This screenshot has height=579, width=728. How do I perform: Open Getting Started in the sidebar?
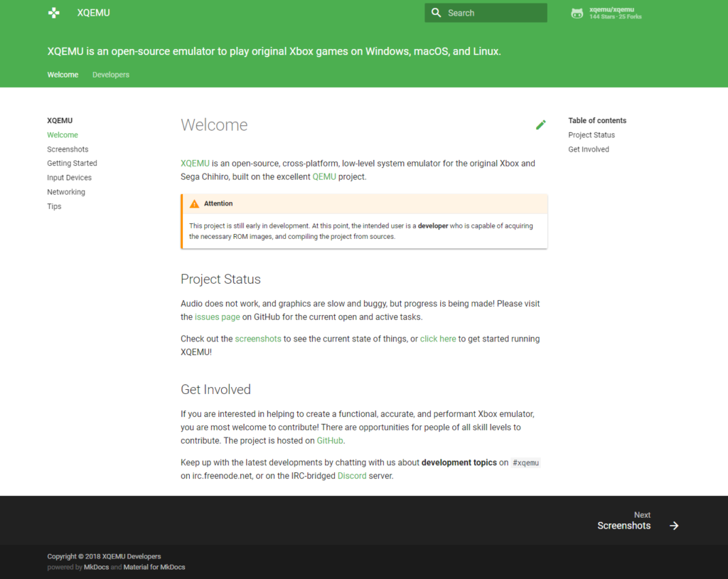pos(72,163)
